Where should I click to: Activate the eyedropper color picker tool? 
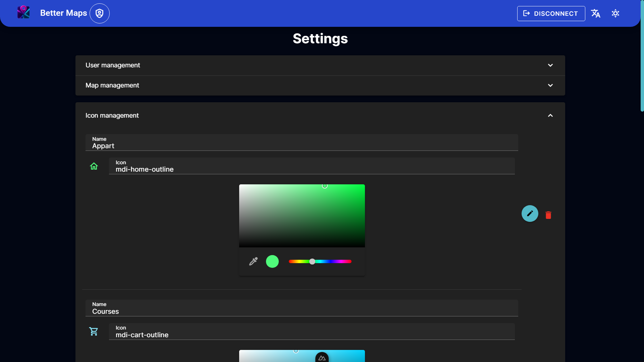(x=253, y=261)
